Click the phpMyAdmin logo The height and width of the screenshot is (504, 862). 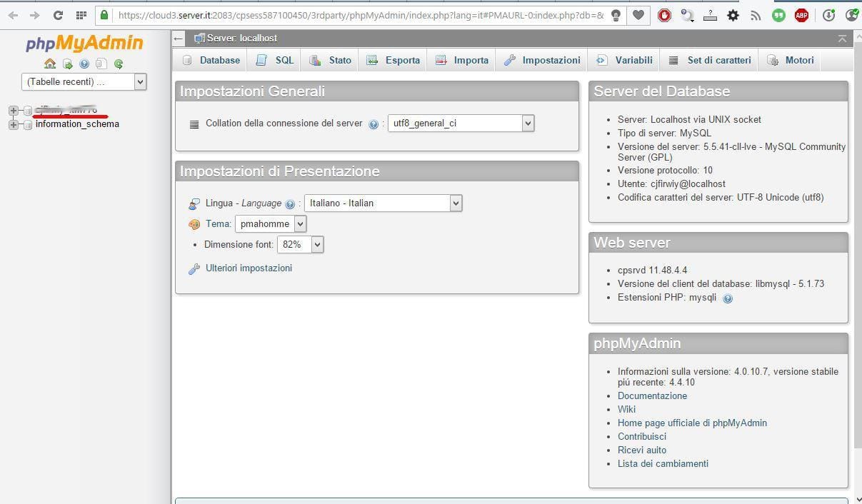(84, 44)
